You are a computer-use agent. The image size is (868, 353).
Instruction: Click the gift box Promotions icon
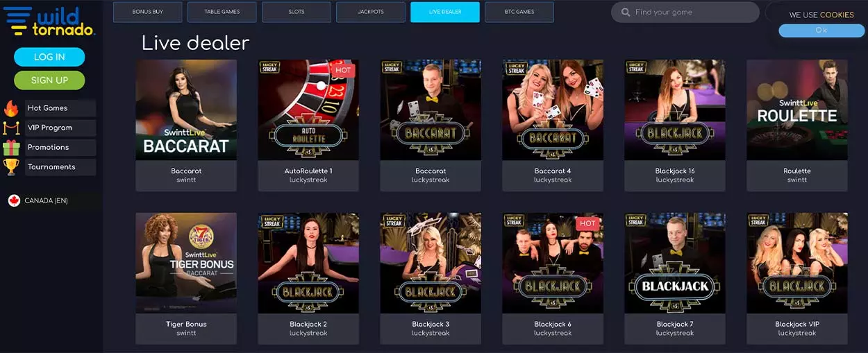11,147
